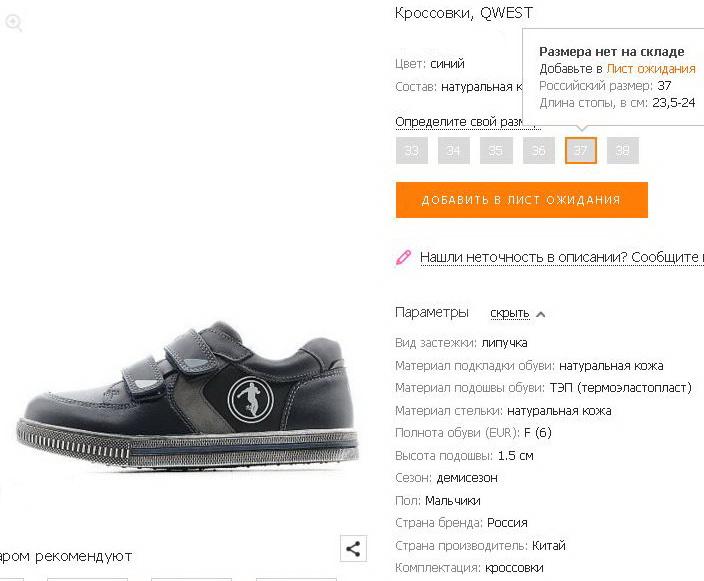
Task: Select shoe size 33
Action: [412, 150]
